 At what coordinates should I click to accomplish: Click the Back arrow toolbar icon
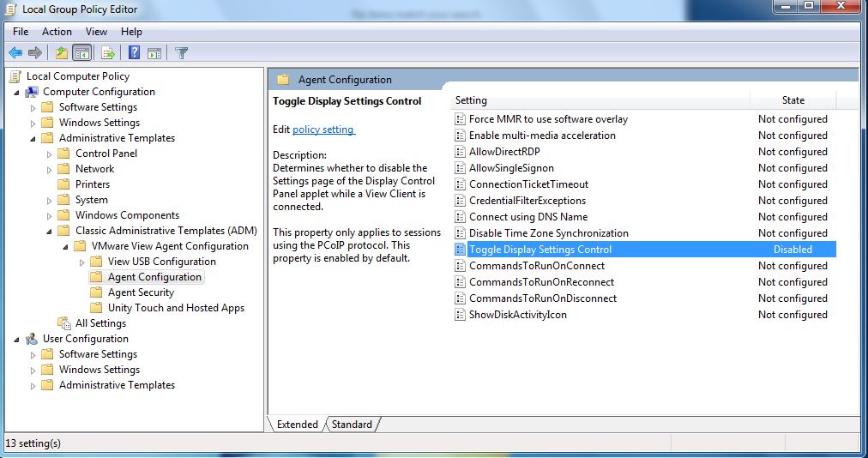coord(15,53)
